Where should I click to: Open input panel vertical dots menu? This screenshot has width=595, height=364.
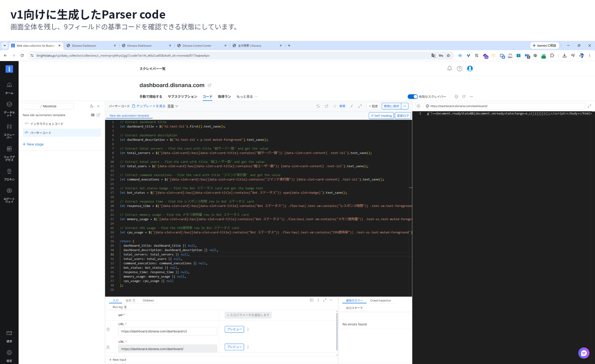pos(318,300)
